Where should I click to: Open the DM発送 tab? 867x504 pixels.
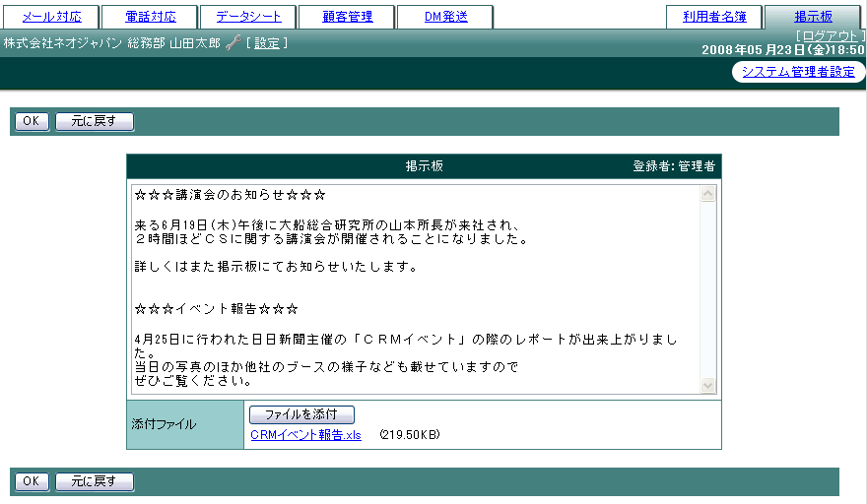click(445, 17)
